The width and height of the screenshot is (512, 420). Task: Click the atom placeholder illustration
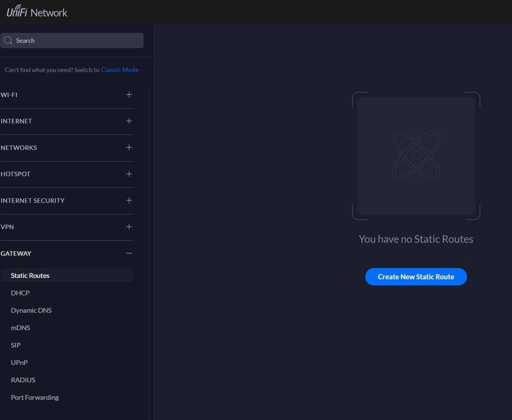pyautogui.click(x=416, y=155)
